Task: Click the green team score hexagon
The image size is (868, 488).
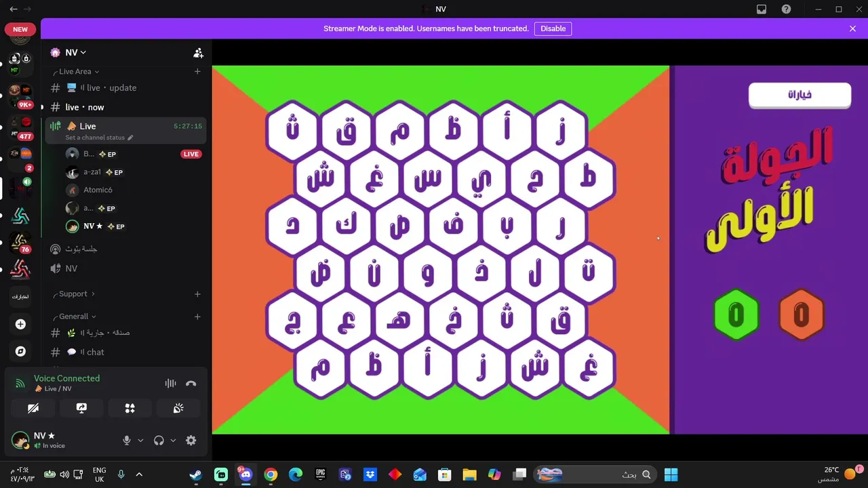Action: pyautogui.click(x=736, y=314)
